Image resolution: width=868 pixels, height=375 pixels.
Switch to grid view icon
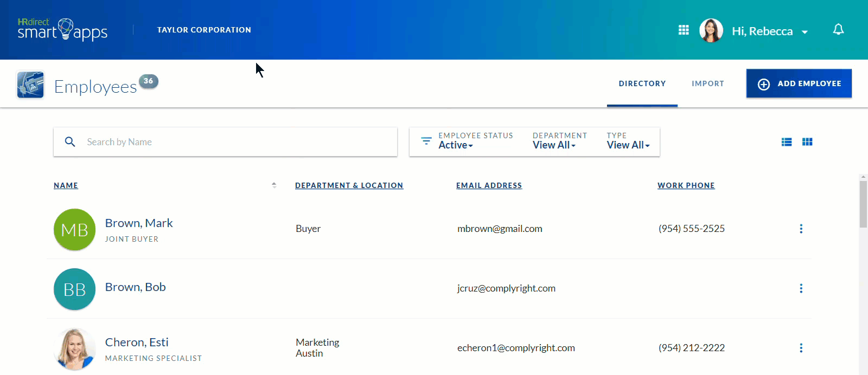pyautogui.click(x=807, y=142)
